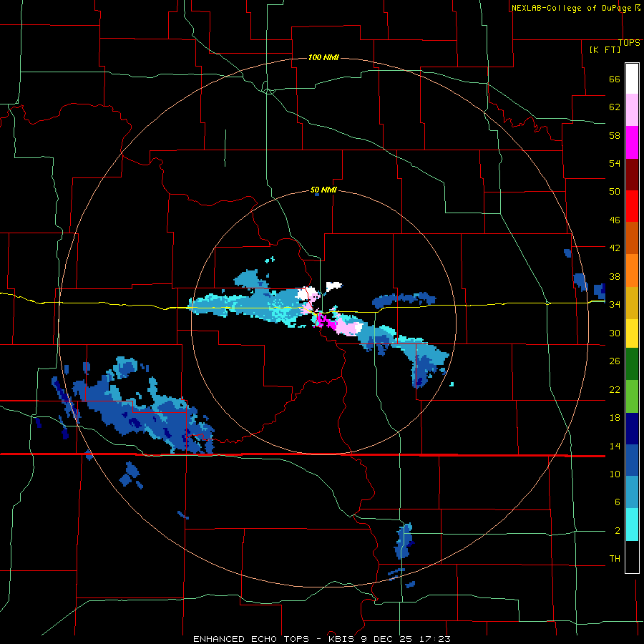Click the legend value 42
This screenshot has width=644, height=644.
pyautogui.click(x=615, y=248)
